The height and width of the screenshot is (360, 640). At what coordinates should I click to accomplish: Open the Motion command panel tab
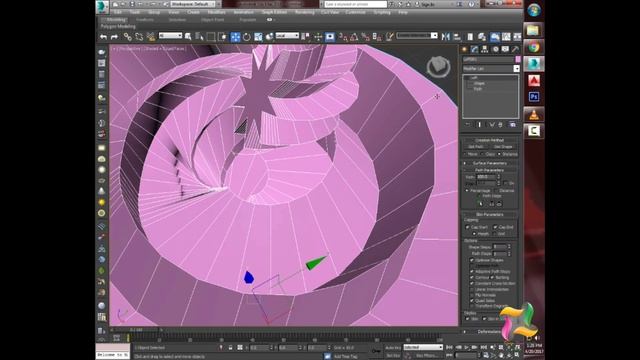(x=495, y=49)
